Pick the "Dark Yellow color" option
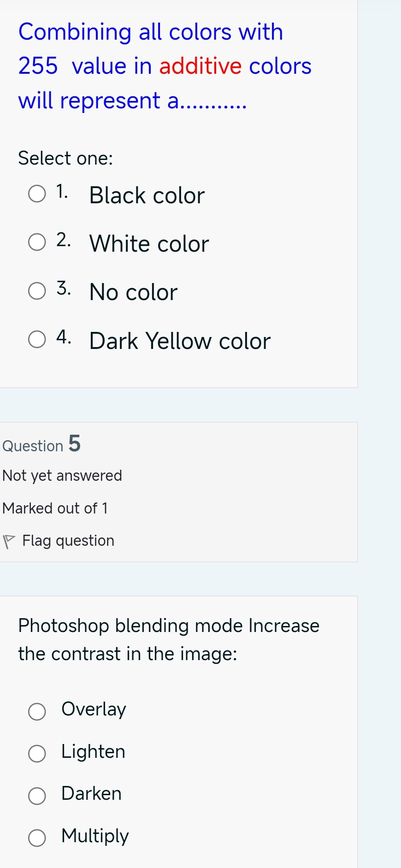This screenshot has height=868, width=401. pos(37,340)
